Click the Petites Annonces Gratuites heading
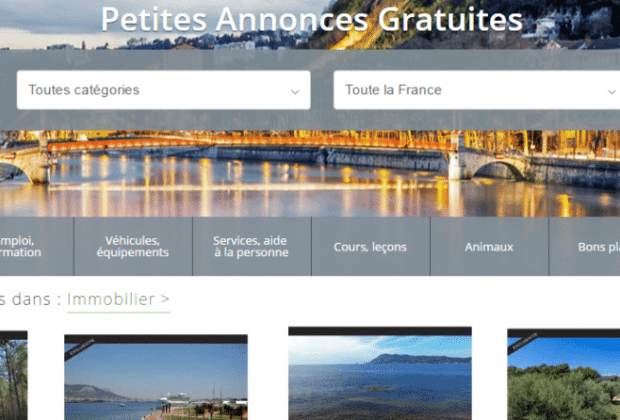This screenshot has width=620, height=420. [x=312, y=19]
